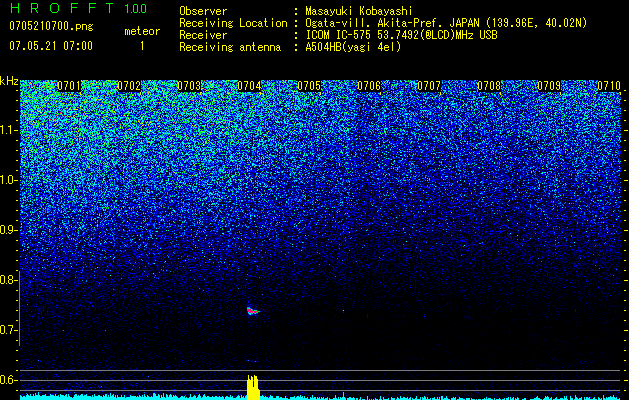Click the Receiving Location text line
This screenshot has height=400, width=629.
tap(383, 23)
